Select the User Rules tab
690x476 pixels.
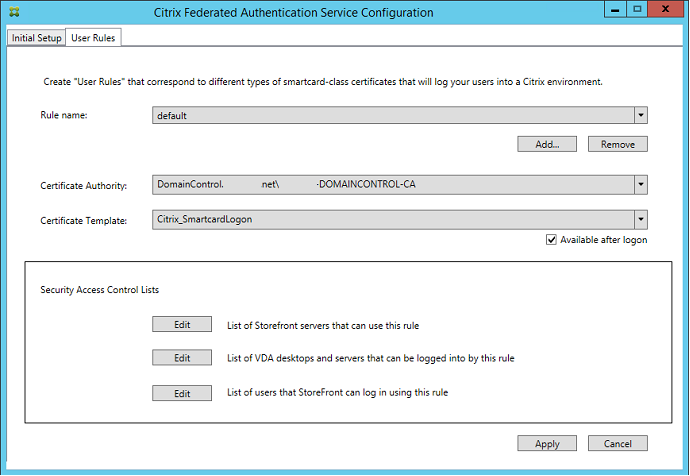pyautogui.click(x=94, y=38)
